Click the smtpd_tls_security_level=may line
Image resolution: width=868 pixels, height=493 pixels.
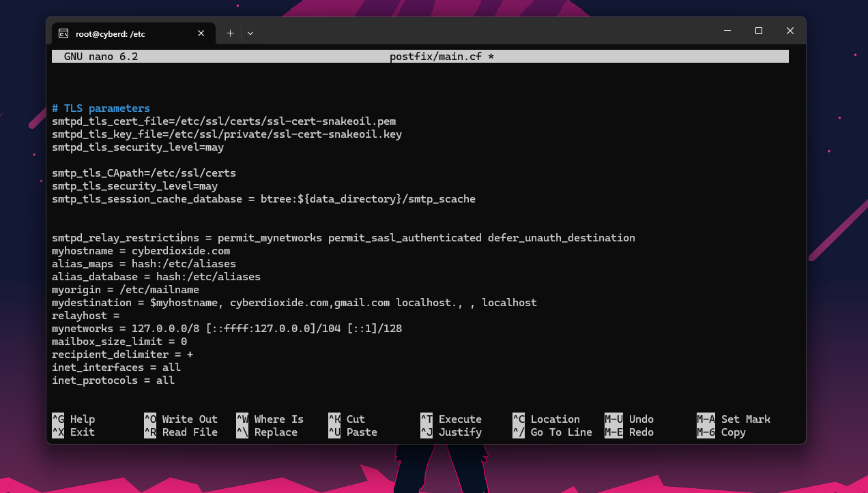pyautogui.click(x=138, y=147)
